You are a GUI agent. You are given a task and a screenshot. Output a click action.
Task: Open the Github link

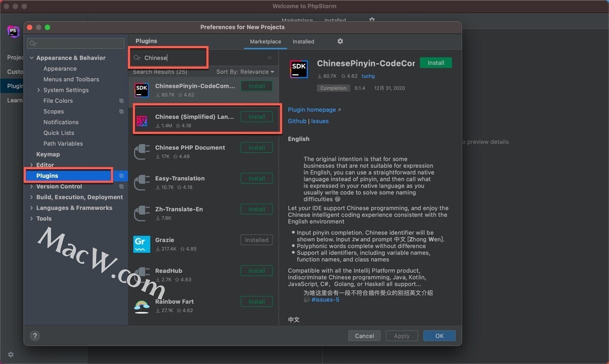point(297,121)
